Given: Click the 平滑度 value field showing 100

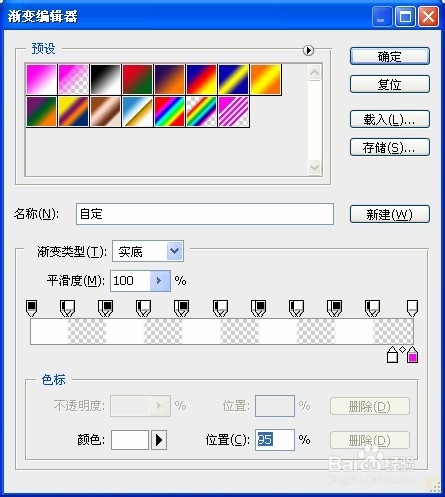Looking at the screenshot, I should (130, 281).
